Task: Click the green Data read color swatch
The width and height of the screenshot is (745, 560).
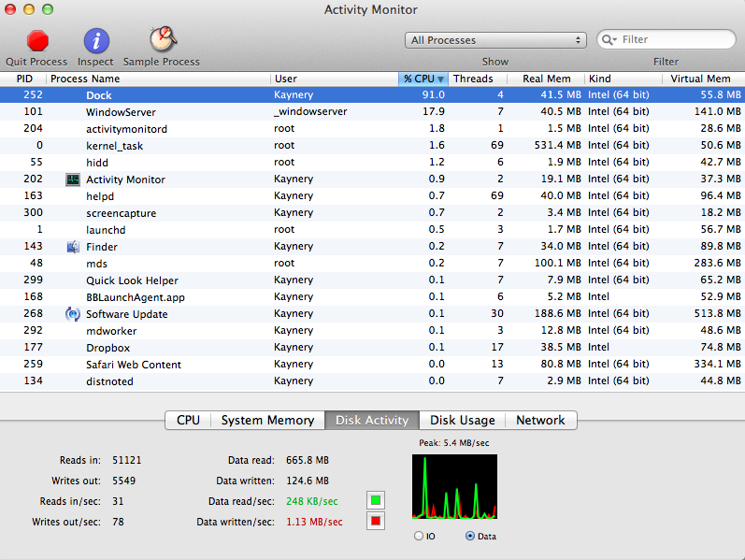Action: [376, 500]
